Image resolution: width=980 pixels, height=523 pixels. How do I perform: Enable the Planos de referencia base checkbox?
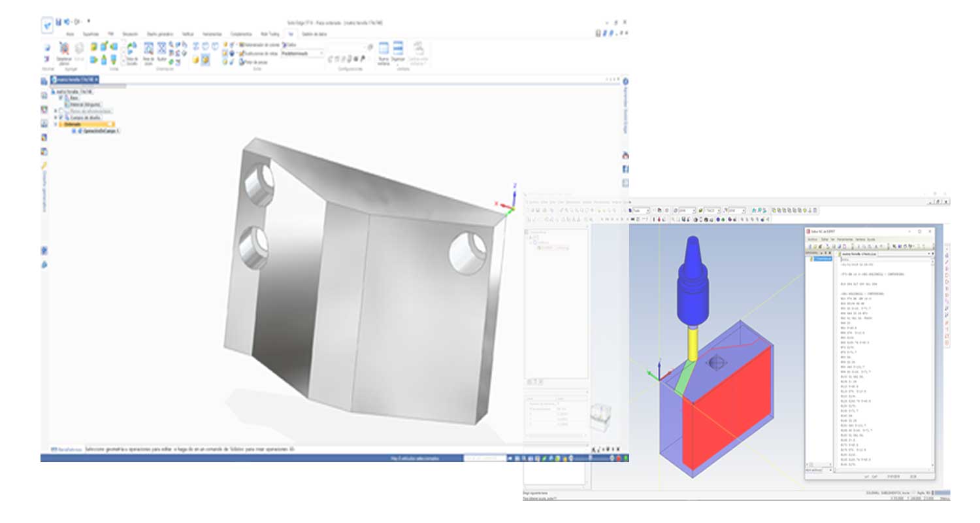(x=62, y=111)
